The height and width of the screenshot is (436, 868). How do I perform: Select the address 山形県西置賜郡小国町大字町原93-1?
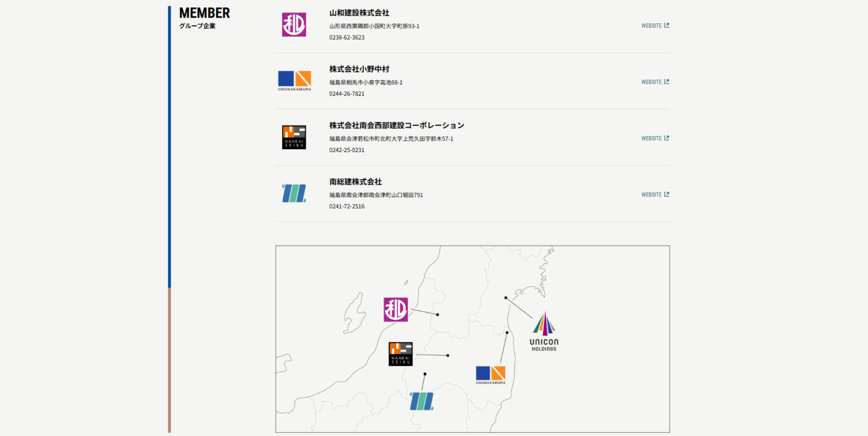tap(374, 26)
